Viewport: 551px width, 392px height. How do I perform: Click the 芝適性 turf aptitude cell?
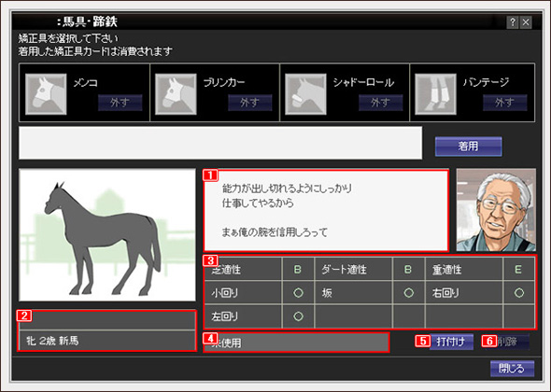coord(243,269)
